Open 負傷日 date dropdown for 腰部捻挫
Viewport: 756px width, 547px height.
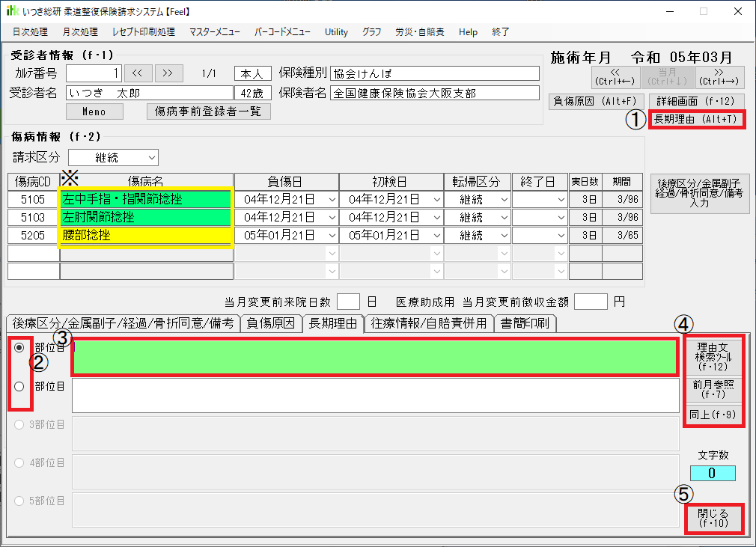(x=331, y=236)
